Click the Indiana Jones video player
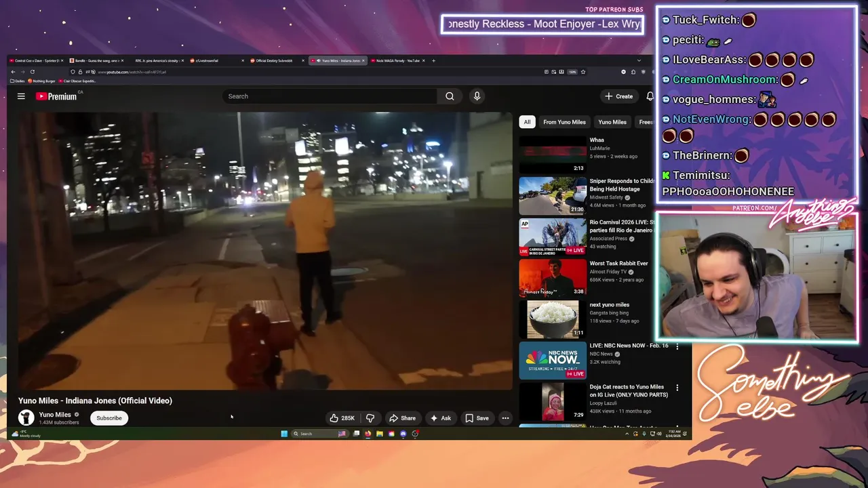The height and width of the screenshot is (488, 868). (x=265, y=251)
